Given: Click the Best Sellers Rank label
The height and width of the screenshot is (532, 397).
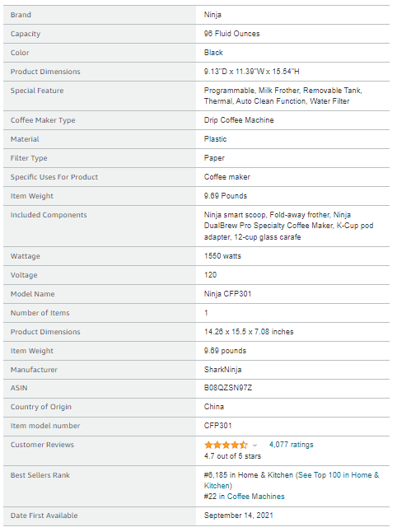Looking at the screenshot, I should click(40, 475).
